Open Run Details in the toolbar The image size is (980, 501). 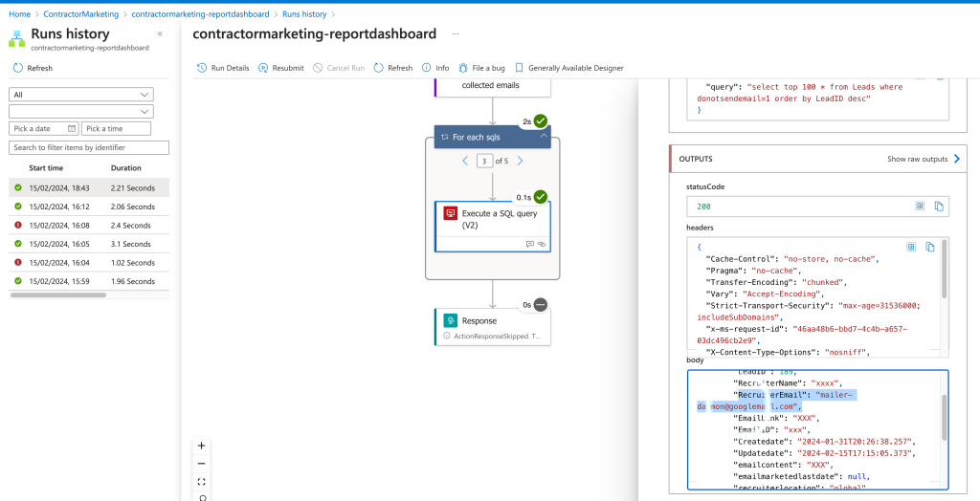click(x=223, y=68)
